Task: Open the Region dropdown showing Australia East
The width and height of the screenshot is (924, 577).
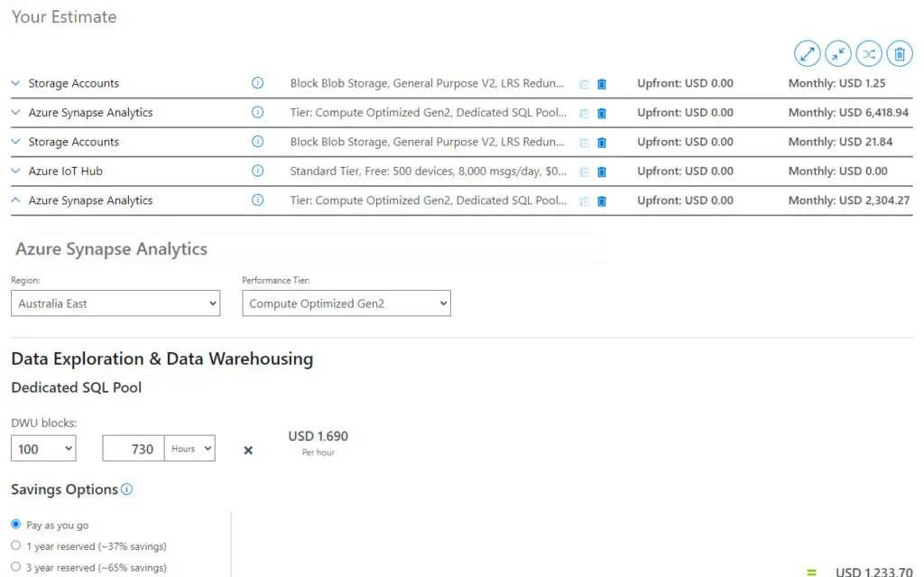Action: pyautogui.click(x=115, y=303)
